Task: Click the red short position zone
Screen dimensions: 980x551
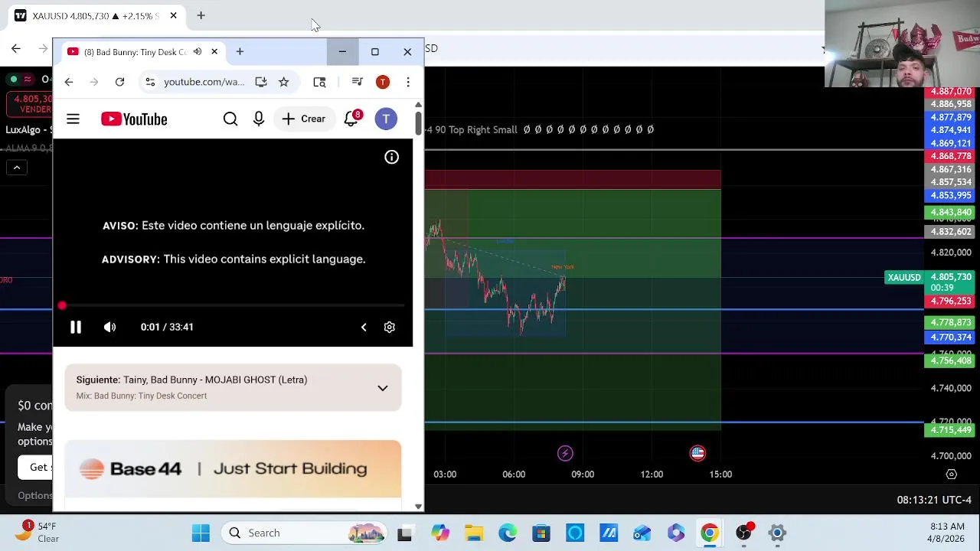Action: click(573, 180)
